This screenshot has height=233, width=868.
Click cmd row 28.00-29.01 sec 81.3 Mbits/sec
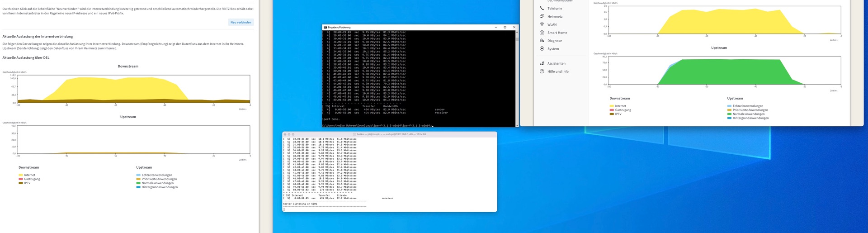point(364,32)
